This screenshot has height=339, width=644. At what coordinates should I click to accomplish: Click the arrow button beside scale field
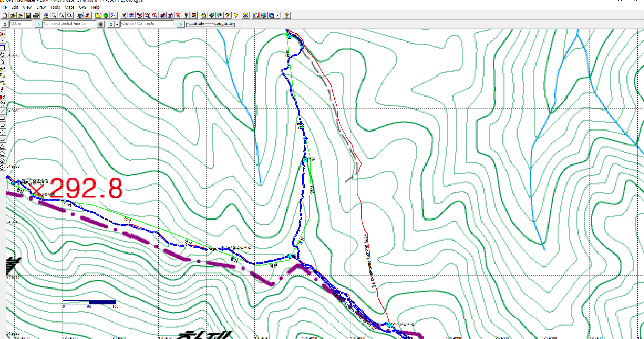tap(5, 24)
